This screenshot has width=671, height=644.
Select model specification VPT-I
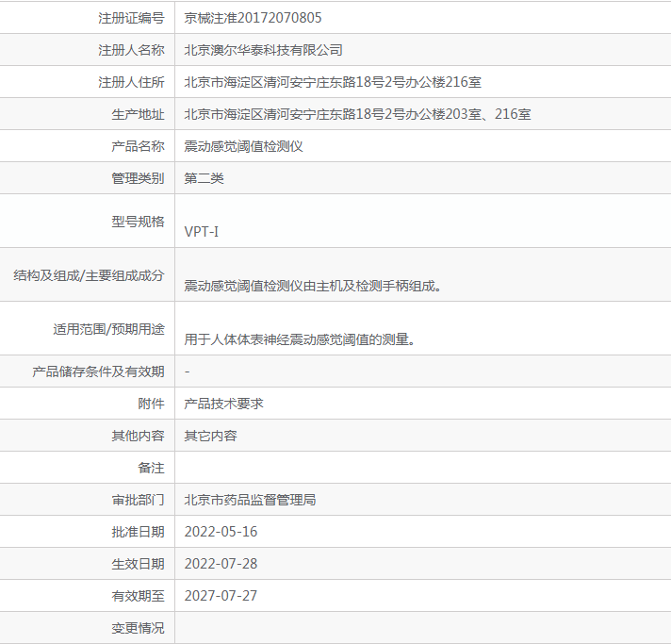point(201,232)
